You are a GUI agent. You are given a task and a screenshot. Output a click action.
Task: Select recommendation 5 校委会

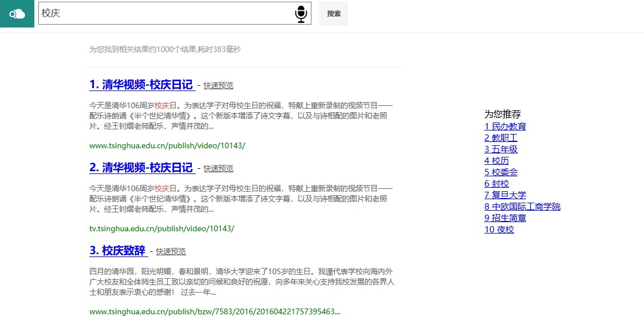[x=501, y=172]
